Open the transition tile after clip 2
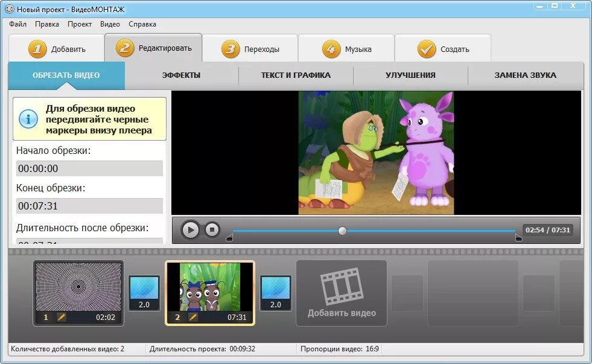Screen dimensions: 592x364 (276, 293)
